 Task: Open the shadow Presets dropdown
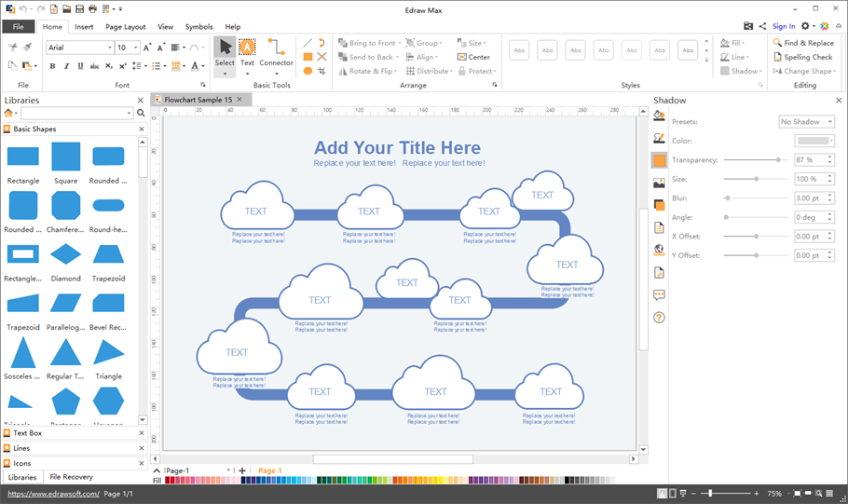point(806,122)
